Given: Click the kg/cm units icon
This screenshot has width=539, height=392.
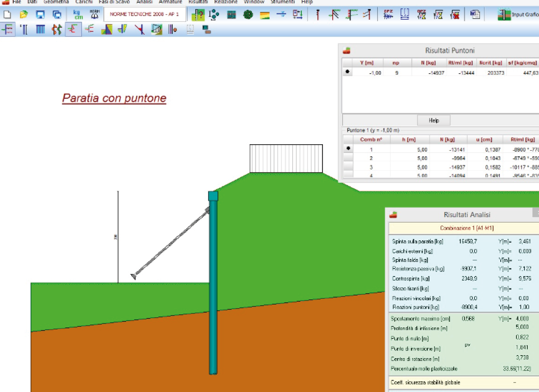Looking at the screenshot, I should tap(78, 15).
